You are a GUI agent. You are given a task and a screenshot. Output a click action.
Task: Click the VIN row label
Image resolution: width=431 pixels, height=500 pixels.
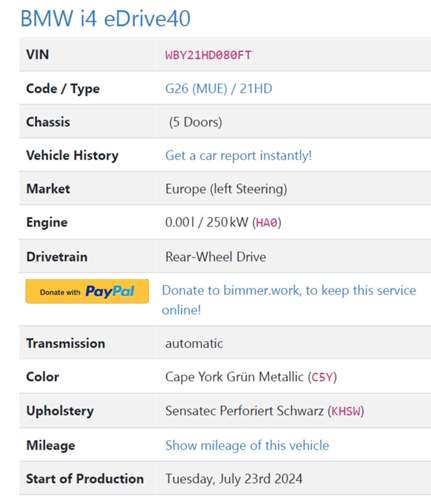click(38, 54)
